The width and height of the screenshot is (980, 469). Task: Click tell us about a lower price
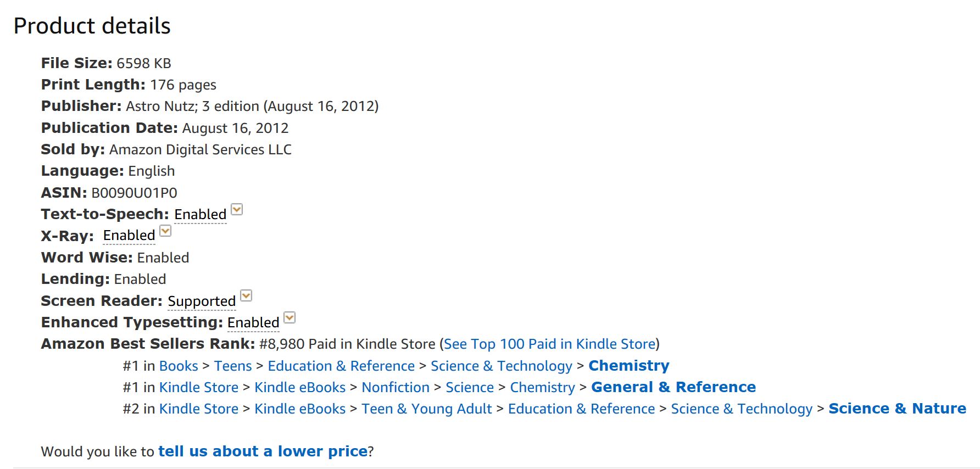coord(263,451)
